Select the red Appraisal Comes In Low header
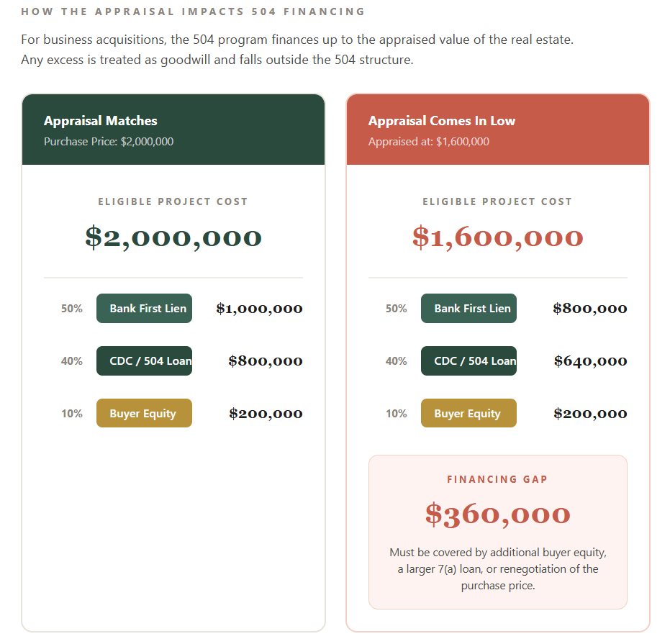 [498, 130]
